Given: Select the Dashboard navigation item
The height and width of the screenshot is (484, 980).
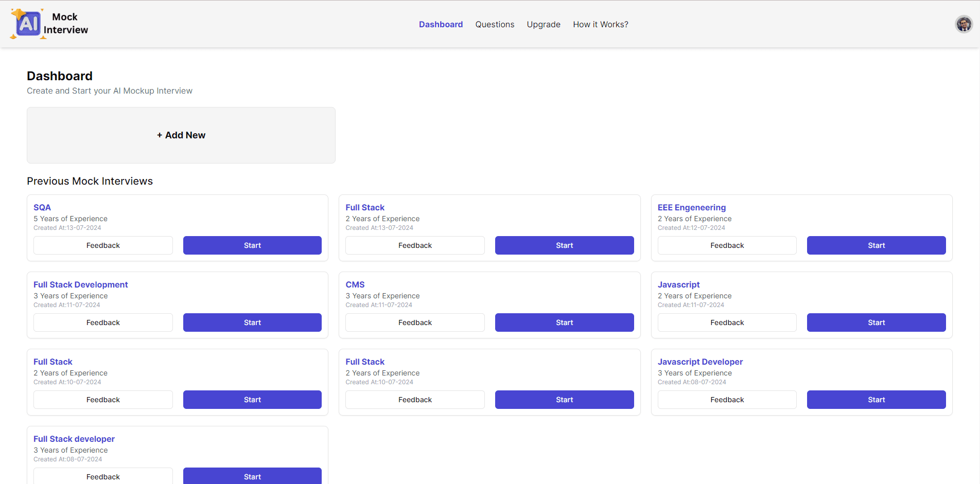Looking at the screenshot, I should [441, 24].
